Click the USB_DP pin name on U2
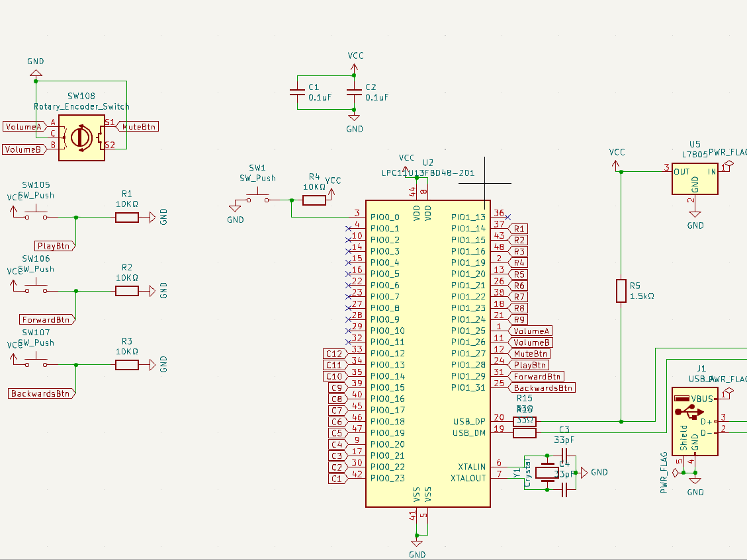 coord(469,421)
